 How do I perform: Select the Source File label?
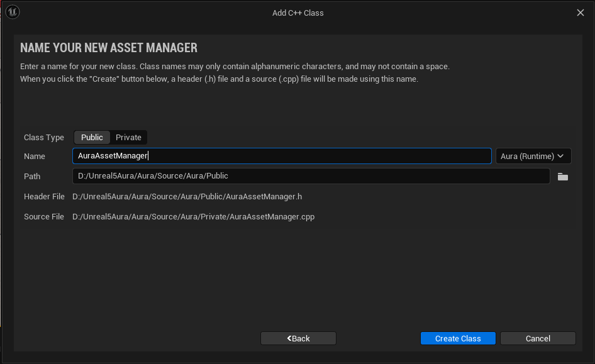[x=44, y=217]
